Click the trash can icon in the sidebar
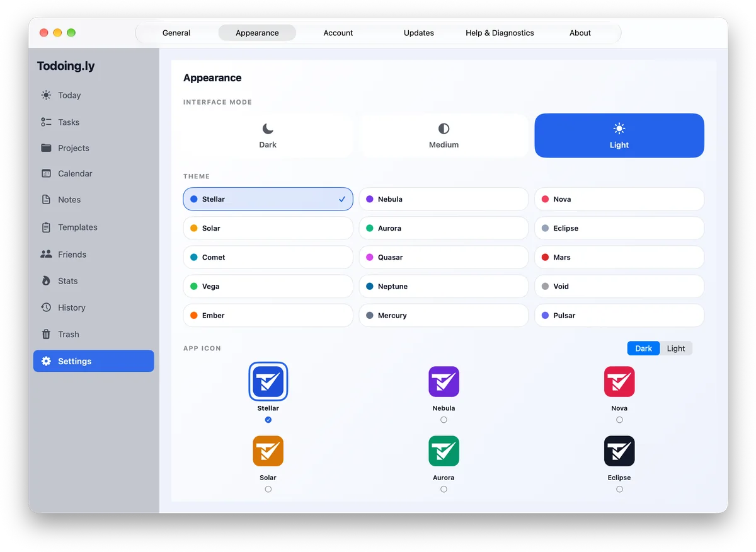Image resolution: width=756 pixels, height=552 pixels. click(46, 334)
